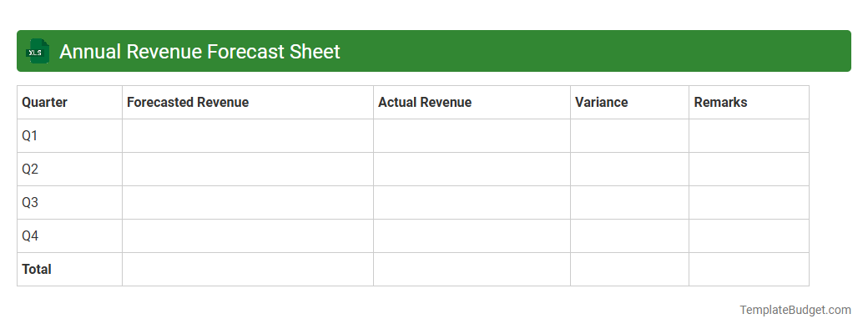Image resolution: width=868 pixels, height=334 pixels.
Task: Click the Q1 Forecasted Revenue cell
Action: point(248,136)
